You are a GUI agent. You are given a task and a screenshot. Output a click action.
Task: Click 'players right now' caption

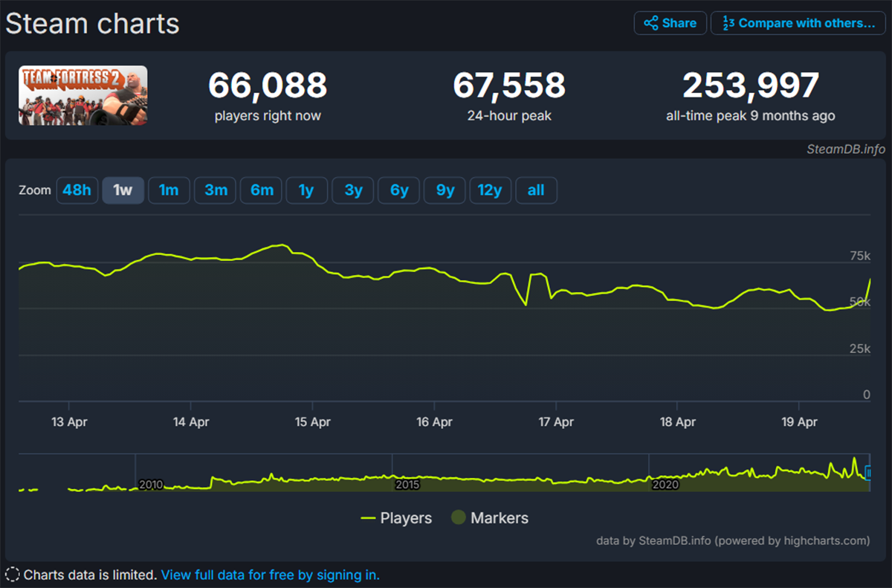[268, 116]
